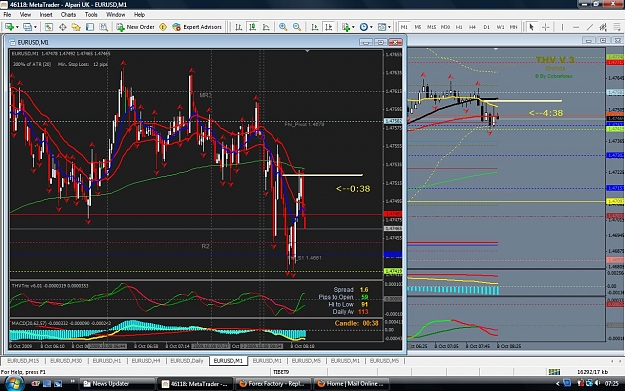Switch to the M15 timeframe button

tap(431, 27)
